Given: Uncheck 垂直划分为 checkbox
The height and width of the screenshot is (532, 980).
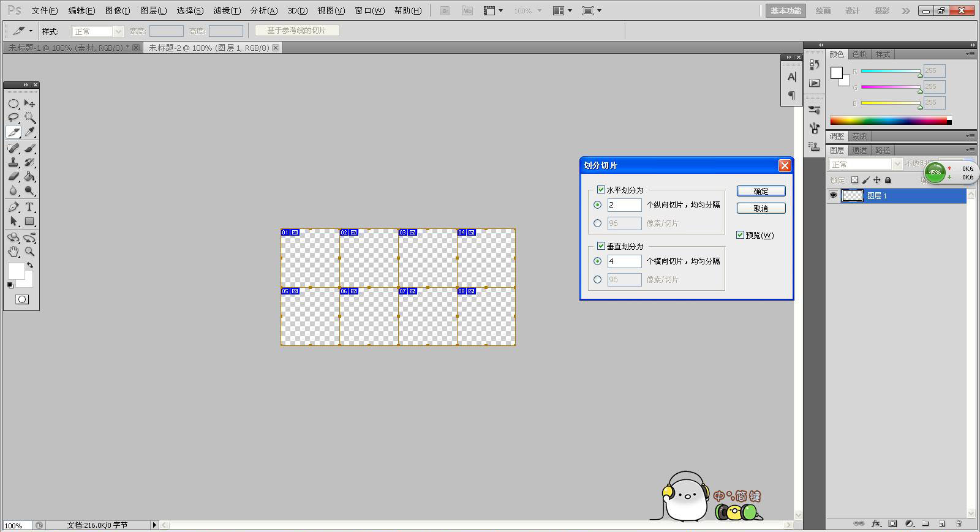Looking at the screenshot, I should tap(601, 246).
